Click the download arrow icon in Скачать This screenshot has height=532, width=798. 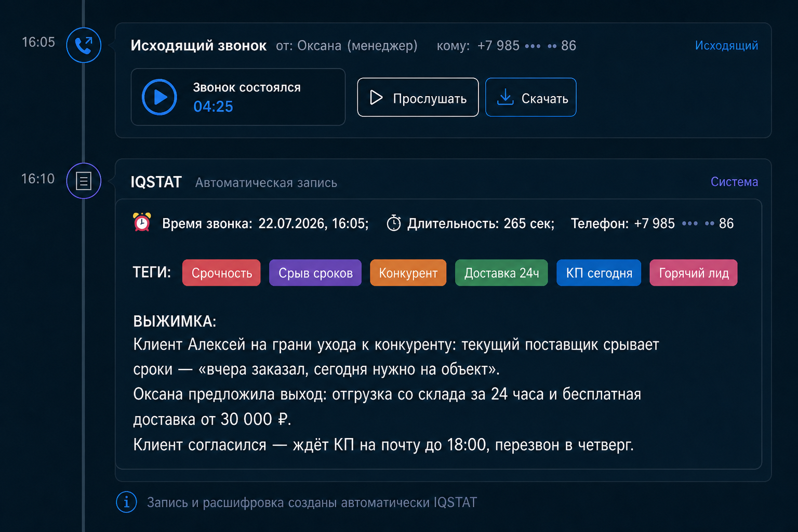pos(505,97)
